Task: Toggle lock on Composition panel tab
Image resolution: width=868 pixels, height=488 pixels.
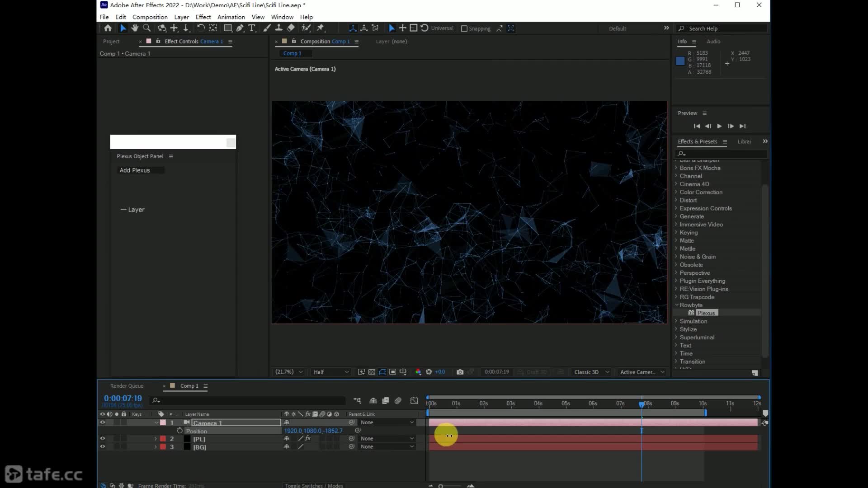Action: coord(294,41)
